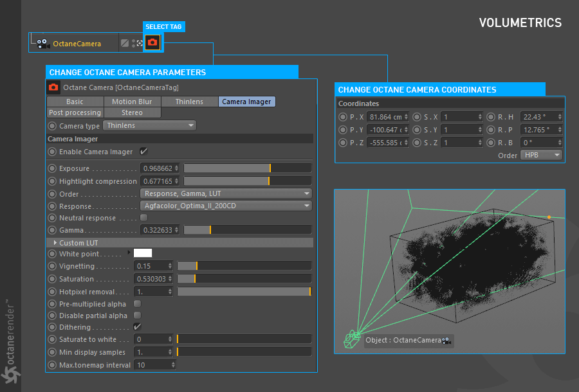Screen dimensions: 579x392
Task: Enable Disable partial alpha checkbox
Action: coord(137,316)
